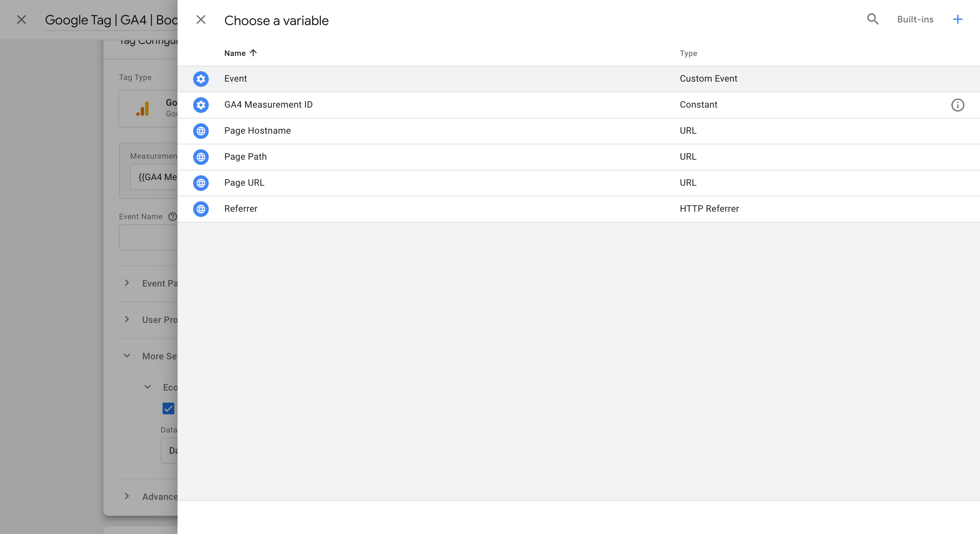
Task: Click URL type in Page Hostname row
Action: pos(688,131)
